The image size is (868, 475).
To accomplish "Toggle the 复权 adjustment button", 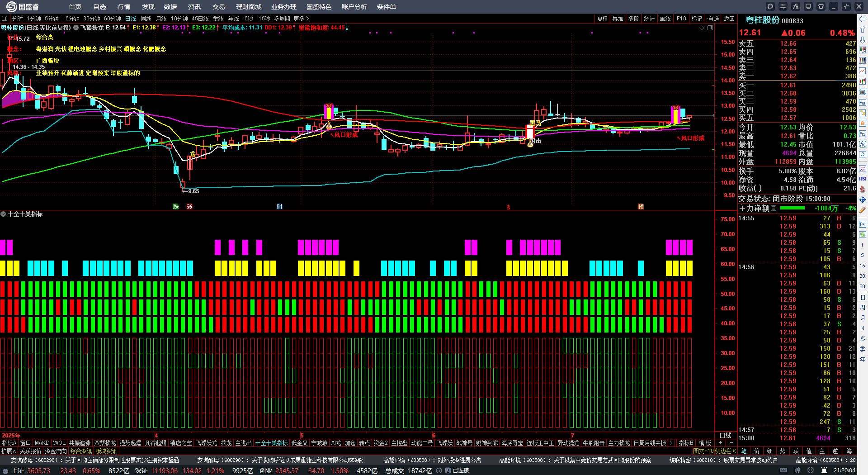I will [x=602, y=19].
